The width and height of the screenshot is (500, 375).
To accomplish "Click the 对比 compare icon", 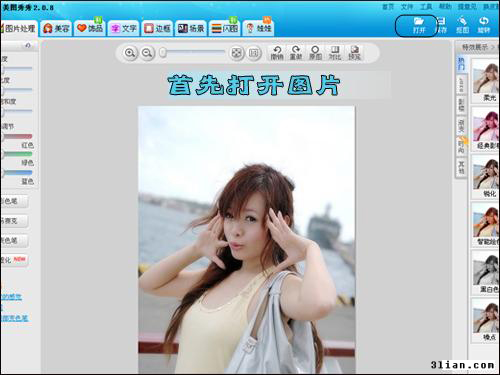I will 335,53.
